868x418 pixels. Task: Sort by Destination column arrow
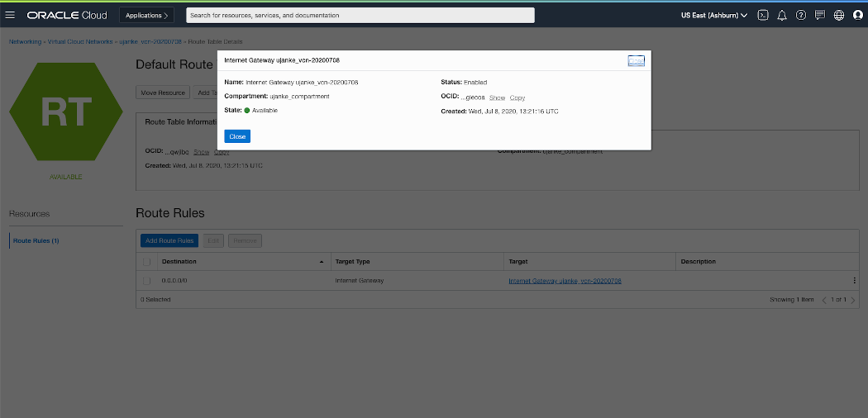322,262
